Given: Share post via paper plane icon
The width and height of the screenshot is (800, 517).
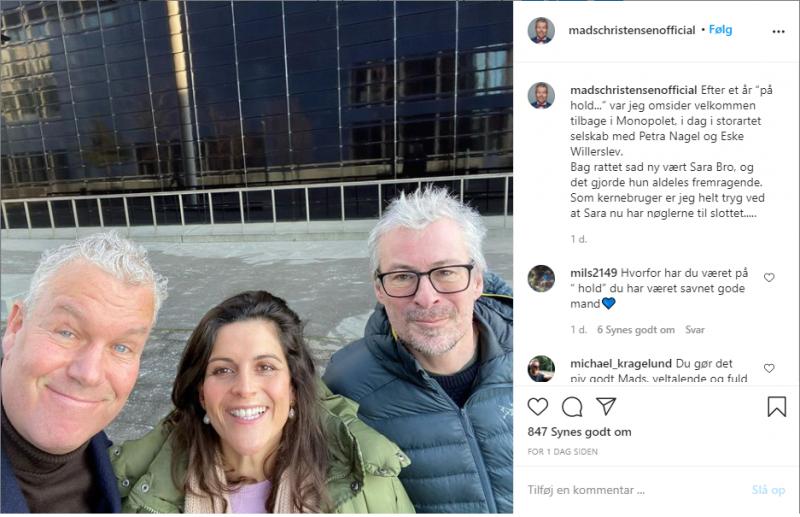Looking at the screenshot, I should [606, 406].
